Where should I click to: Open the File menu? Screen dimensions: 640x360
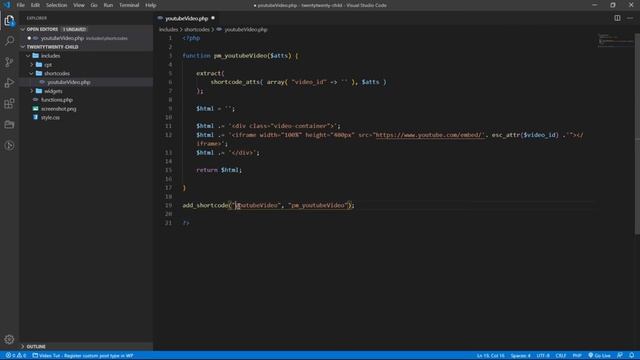coord(20,5)
